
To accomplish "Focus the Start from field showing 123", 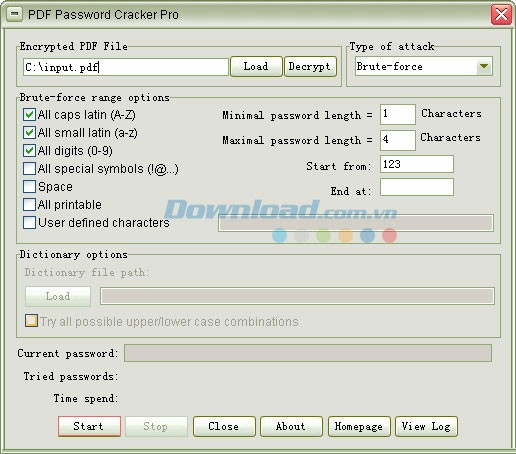I will pyautogui.click(x=417, y=164).
